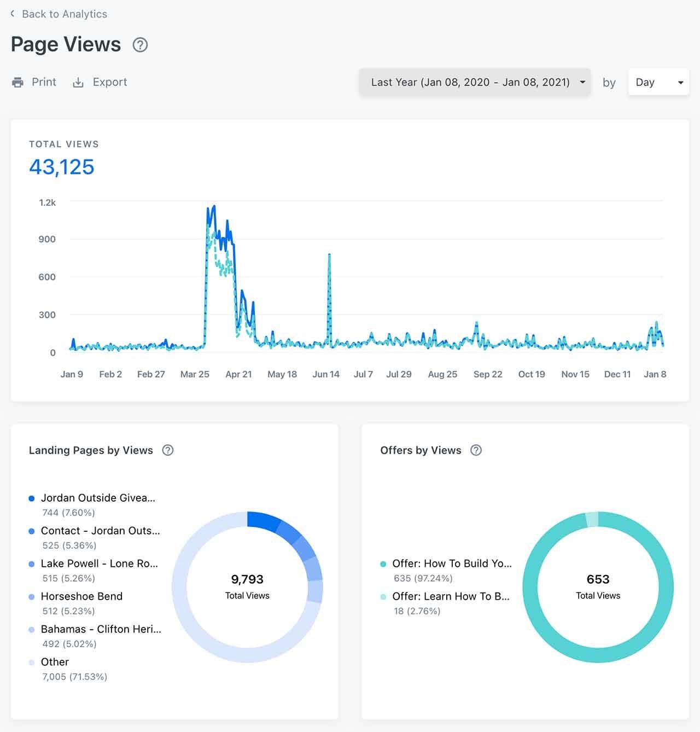Open Offers by Views help icon
Screen dimensions: 700x732
pos(476,450)
